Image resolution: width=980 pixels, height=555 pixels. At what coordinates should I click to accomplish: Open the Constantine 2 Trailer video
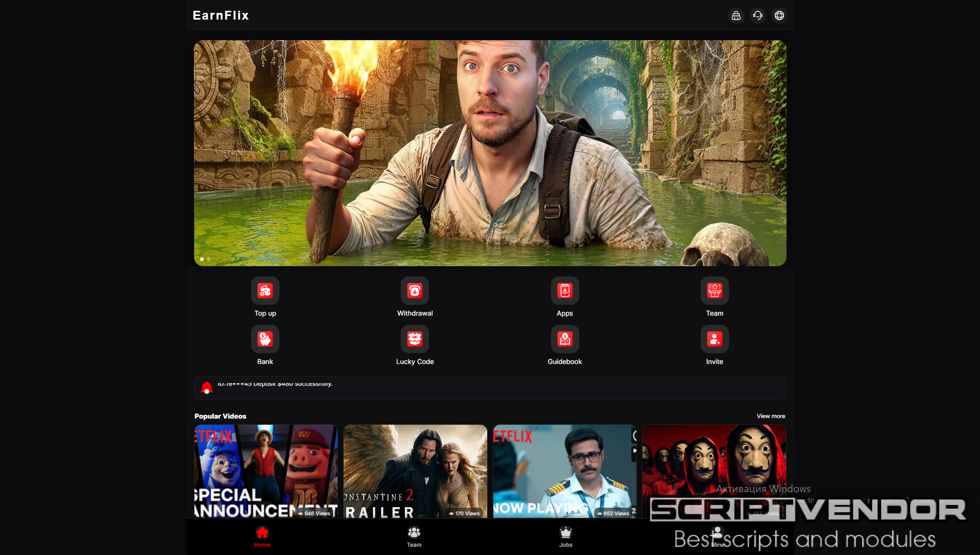click(415, 471)
